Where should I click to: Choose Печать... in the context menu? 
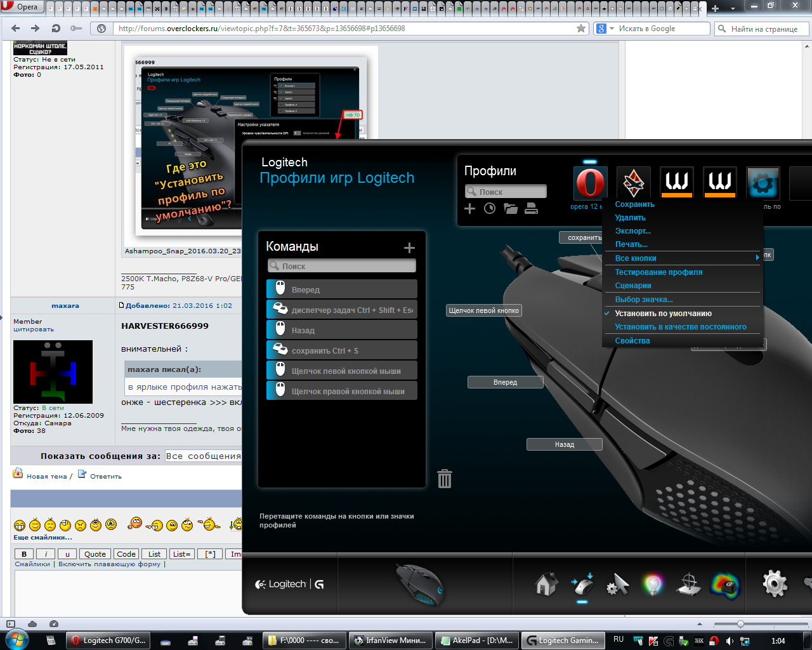(x=631, y=244)
